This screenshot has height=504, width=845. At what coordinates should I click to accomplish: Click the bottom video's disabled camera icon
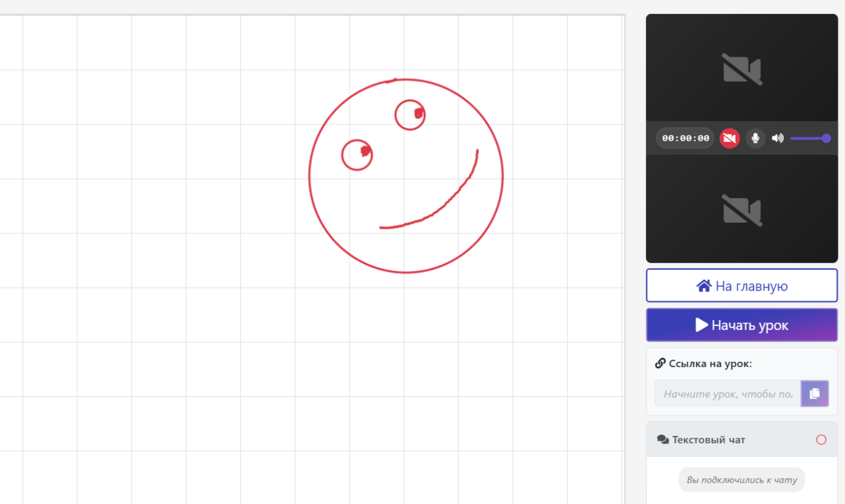(742, 211)
